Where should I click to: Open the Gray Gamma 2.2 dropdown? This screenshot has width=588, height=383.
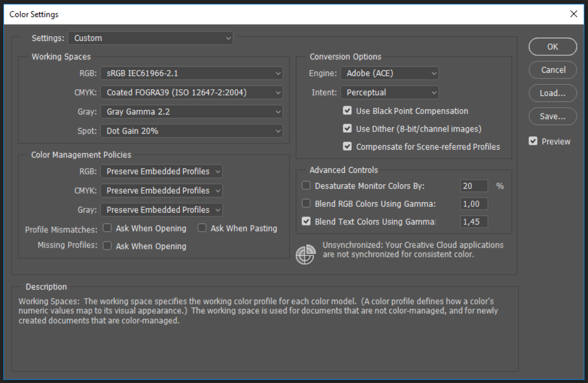click(x=192, y=112)
